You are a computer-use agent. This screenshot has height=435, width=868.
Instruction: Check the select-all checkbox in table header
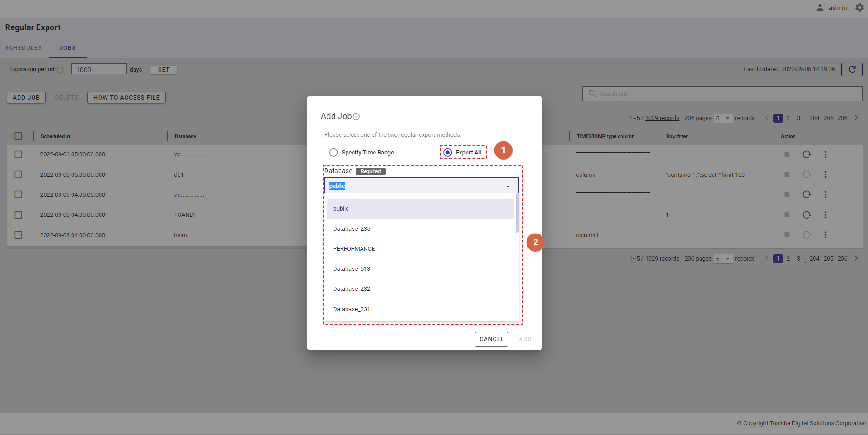[19, 136]
